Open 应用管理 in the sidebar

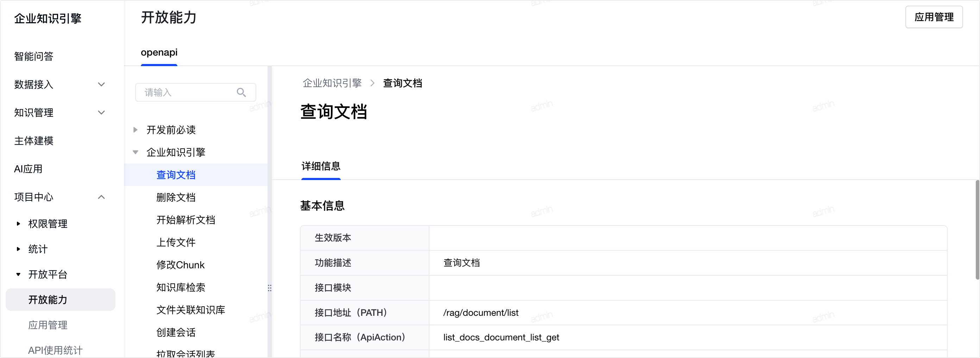pyautogui.click(x=48, y=325)
